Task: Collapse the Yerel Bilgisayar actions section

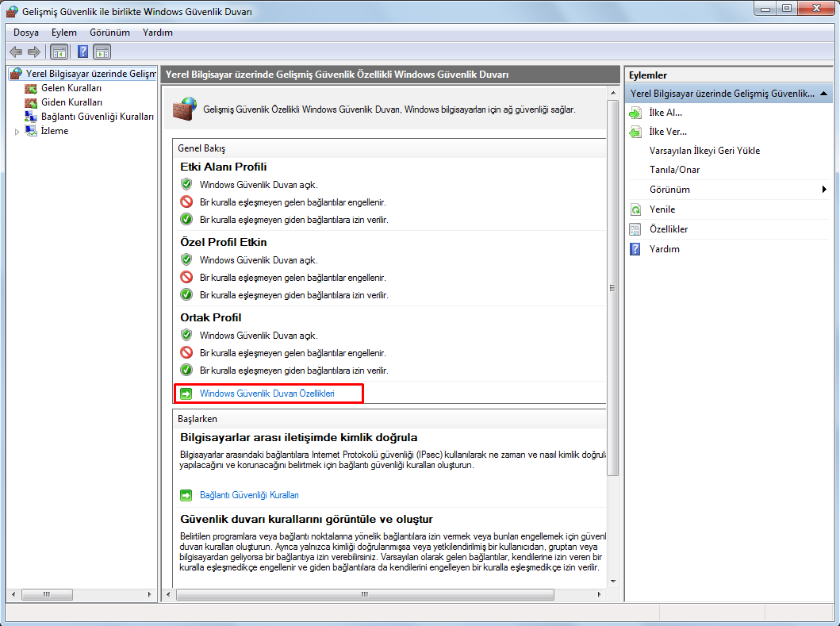Action: (824, 94)
